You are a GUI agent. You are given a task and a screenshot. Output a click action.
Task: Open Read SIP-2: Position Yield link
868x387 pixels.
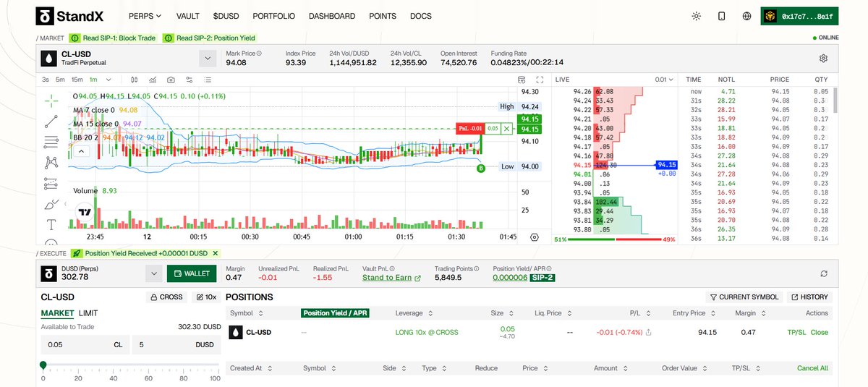coord(210,38)
